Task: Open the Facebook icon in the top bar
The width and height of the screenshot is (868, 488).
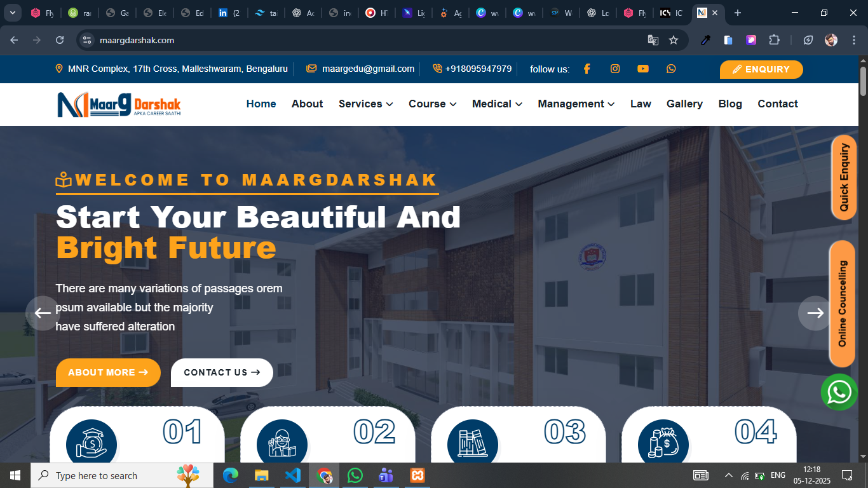Action: [587, 69]
